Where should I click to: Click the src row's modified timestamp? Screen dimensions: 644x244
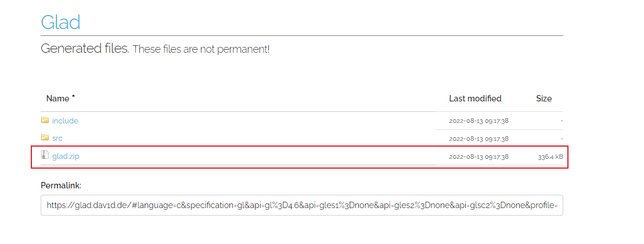coord(478,139)
